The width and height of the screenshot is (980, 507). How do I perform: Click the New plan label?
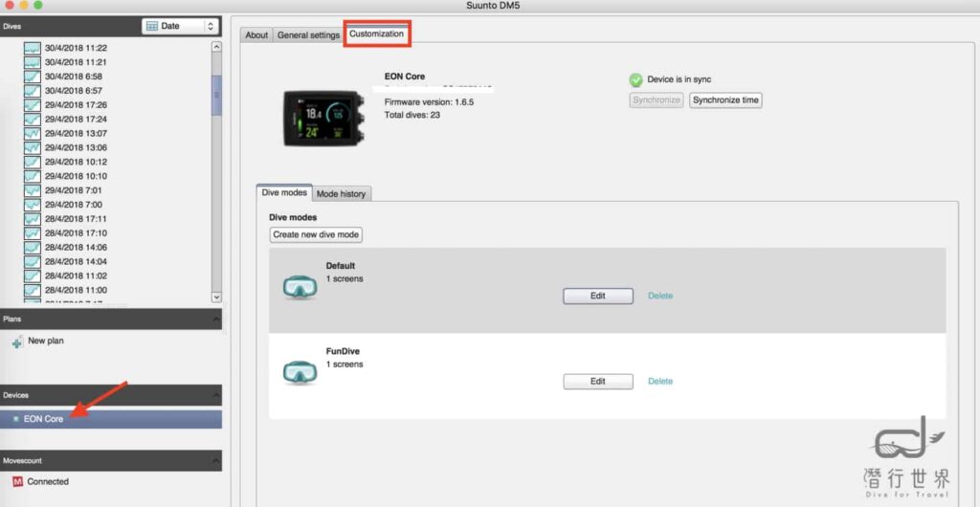(46, 341)
